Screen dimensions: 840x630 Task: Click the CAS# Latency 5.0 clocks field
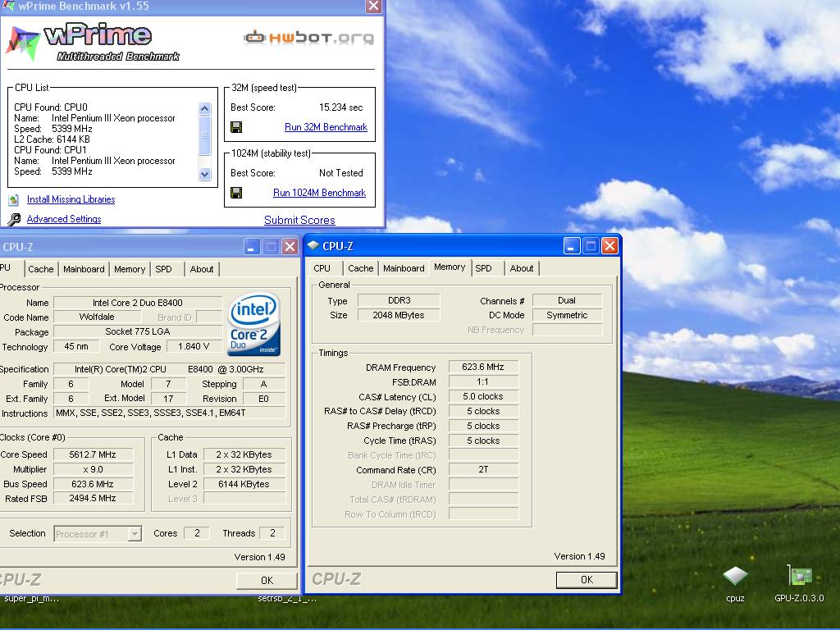tap(483, 396)
